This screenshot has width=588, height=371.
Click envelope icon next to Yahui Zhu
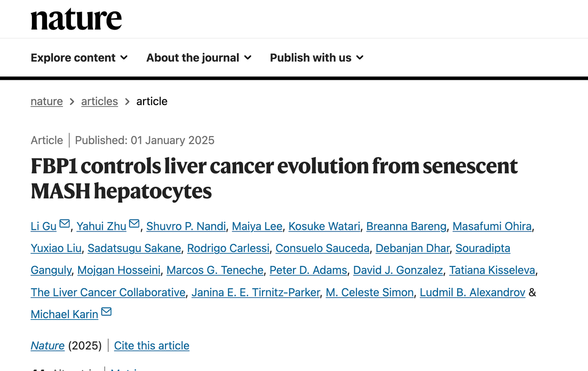point(135,224)
